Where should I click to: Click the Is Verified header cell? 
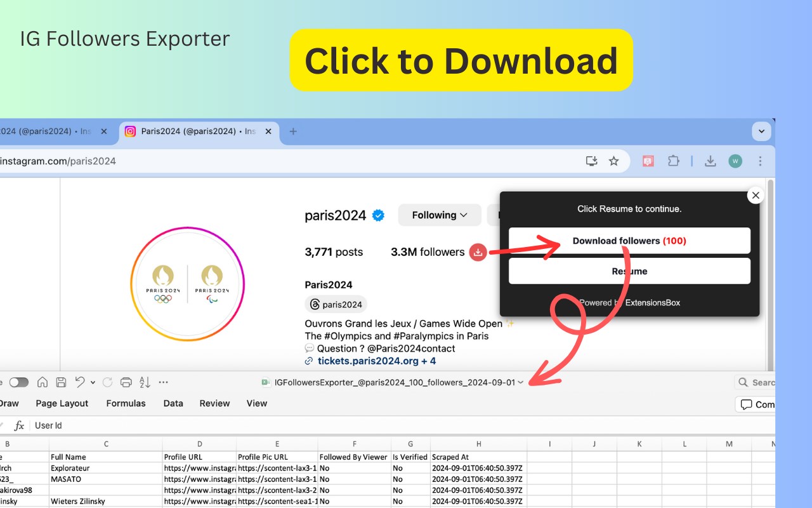click(410, 457)
